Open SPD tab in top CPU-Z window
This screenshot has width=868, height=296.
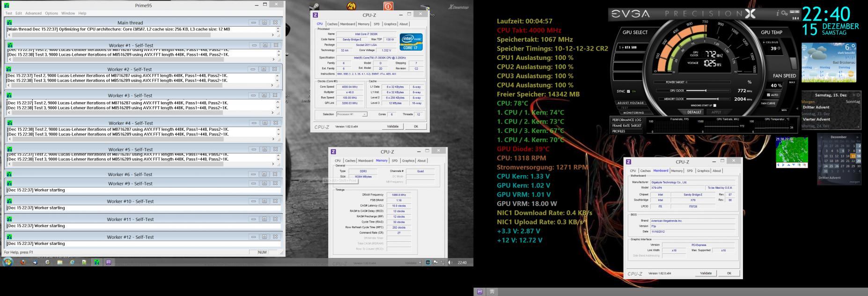click(x=376, y=24)
